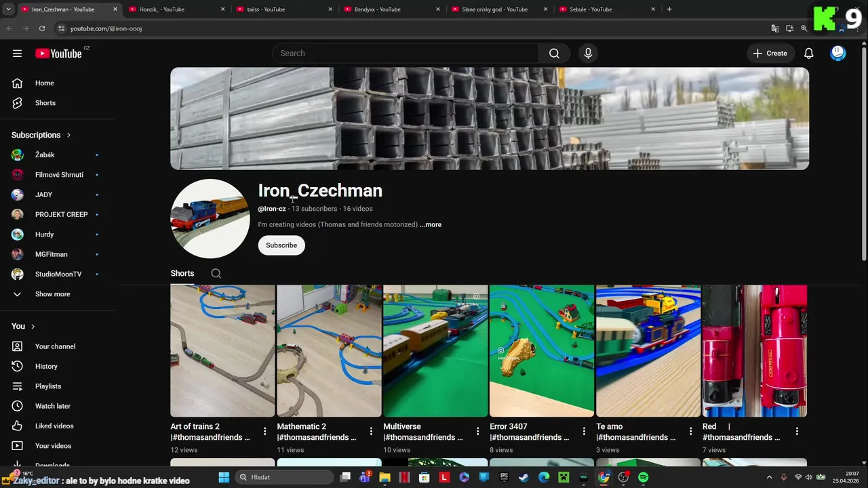Click the Create button
This screenshot has height=488, width=868.
(x=770, y=54)
